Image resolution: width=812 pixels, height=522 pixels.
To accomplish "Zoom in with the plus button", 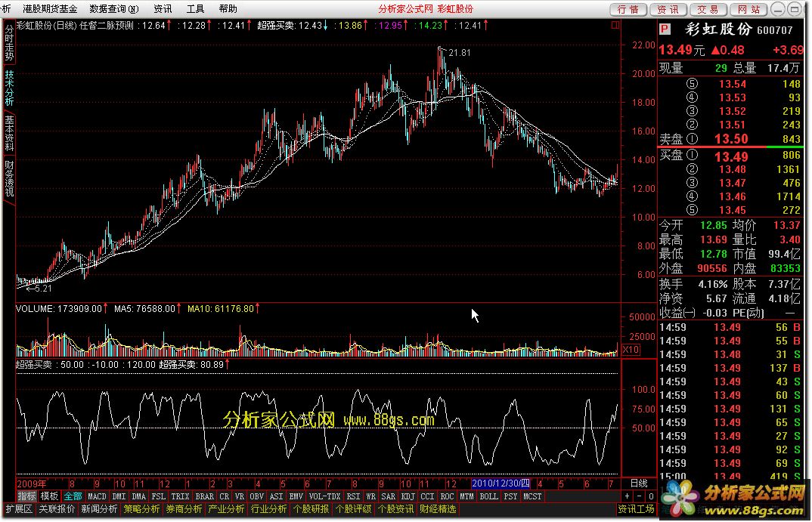I will click(628, 496).
